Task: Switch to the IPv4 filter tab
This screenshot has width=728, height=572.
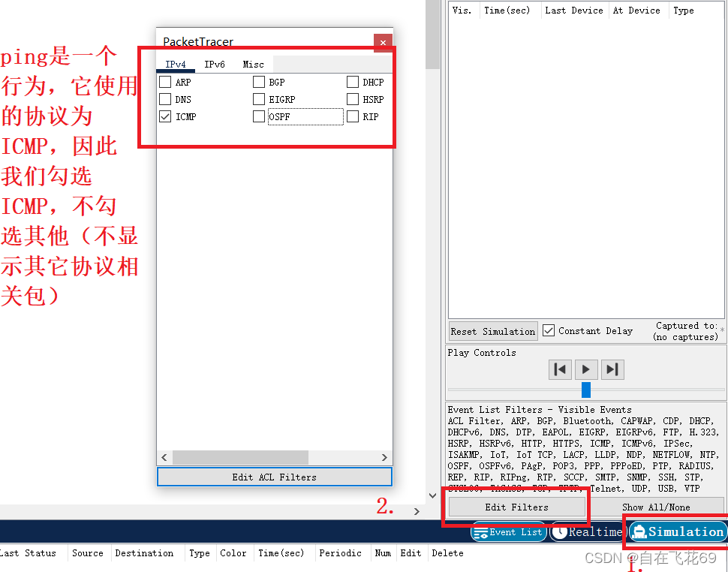Action: [x=176, y=65]
